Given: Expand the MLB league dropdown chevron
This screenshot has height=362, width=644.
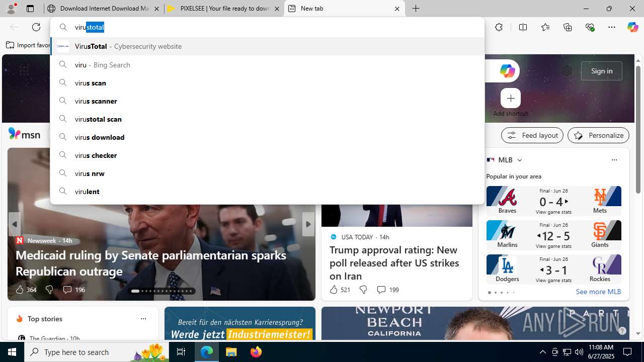Looking at the screenshot, I should pos(520,160).
